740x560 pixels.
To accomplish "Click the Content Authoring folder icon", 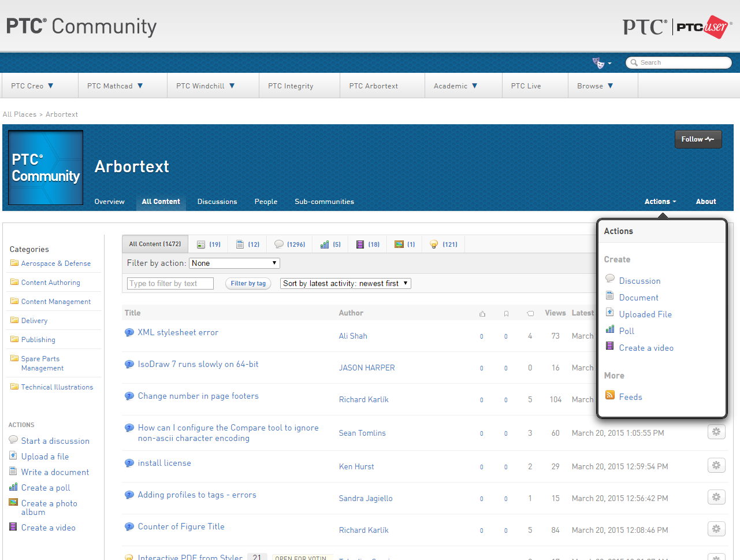I will point(14,282).
